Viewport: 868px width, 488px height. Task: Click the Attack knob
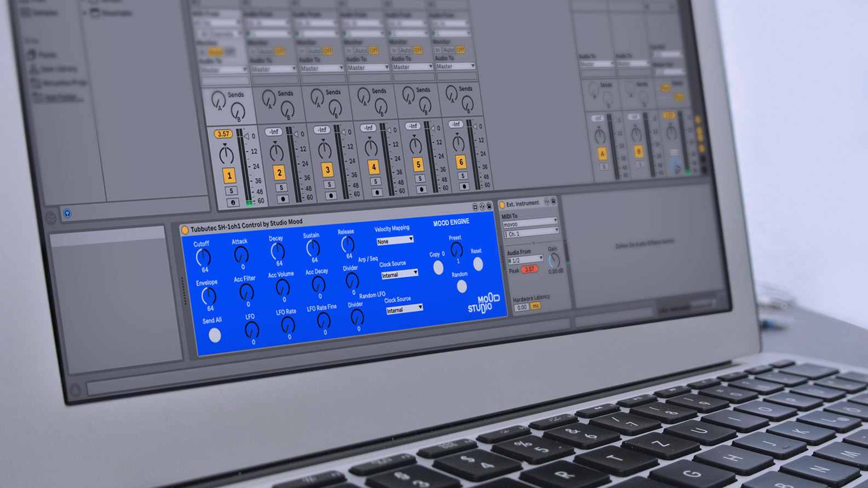pyautogui.click(x=241, y=254)
